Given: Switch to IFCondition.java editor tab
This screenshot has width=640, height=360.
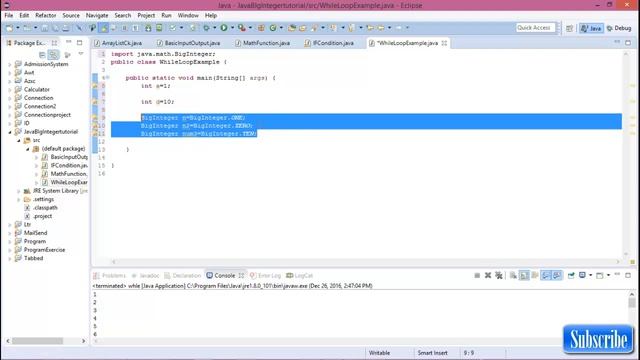Looking at the screenshot, I should coord(333,43).
